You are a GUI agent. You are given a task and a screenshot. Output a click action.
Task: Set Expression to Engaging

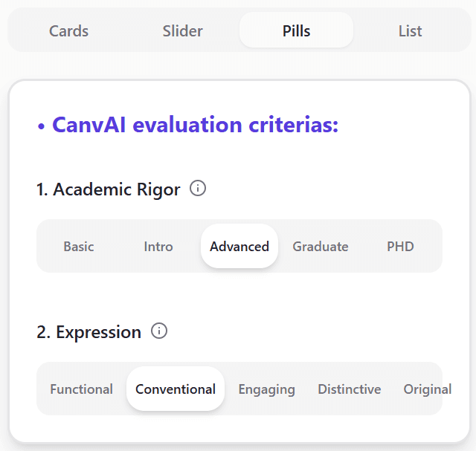pyautogui.click(x=266, y=389)
